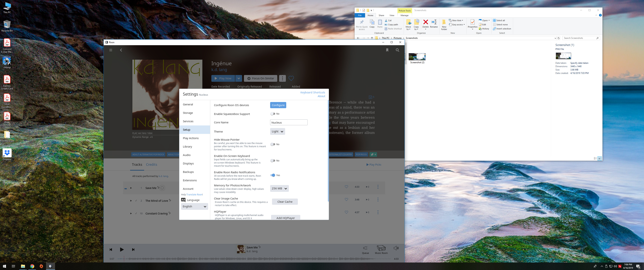Favorite Save Me track heart

[346, 187]
